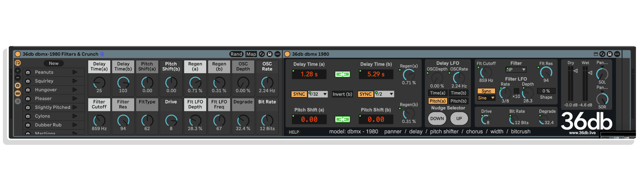Overwrite Peanuts variation via camera icon
644x185 pixels.
point(28,72)
